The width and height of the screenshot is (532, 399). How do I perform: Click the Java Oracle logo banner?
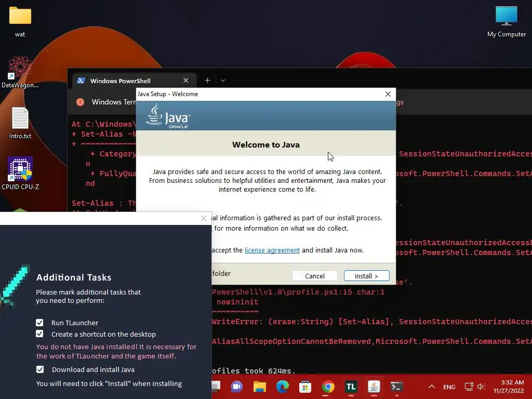tap(168, 116)
